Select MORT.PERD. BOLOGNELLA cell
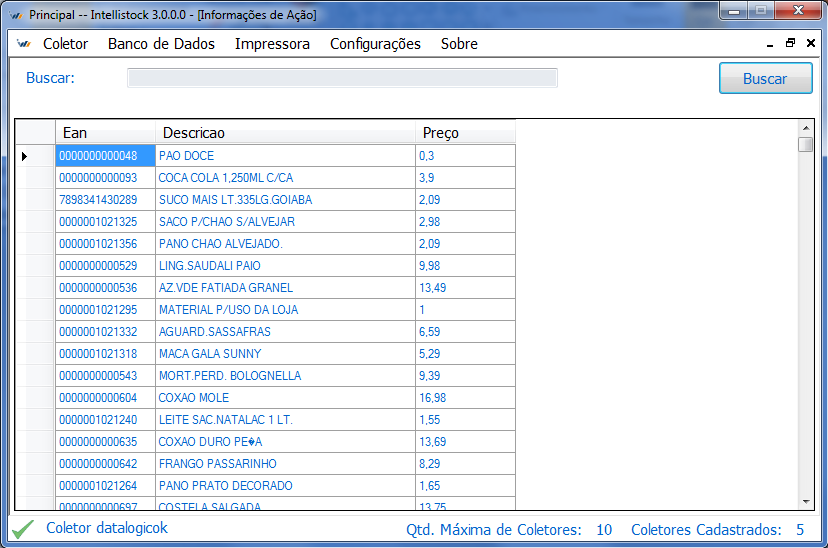Viewport: 828px width, 548px height. (x=286, y=376)
